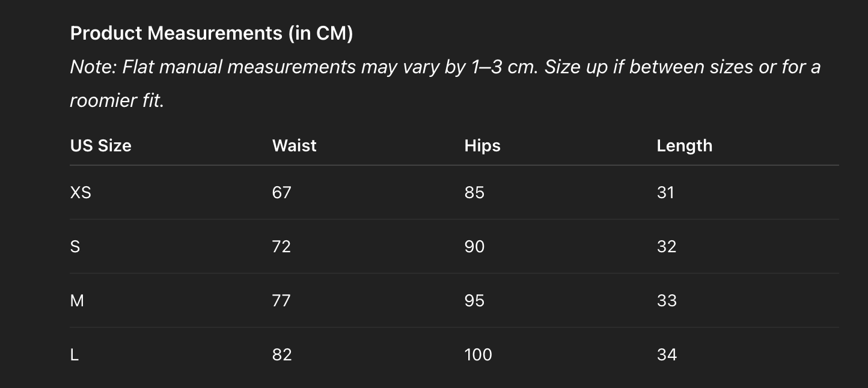Select the Length column header
Screen dimensions: 868x388
[684, 145]
